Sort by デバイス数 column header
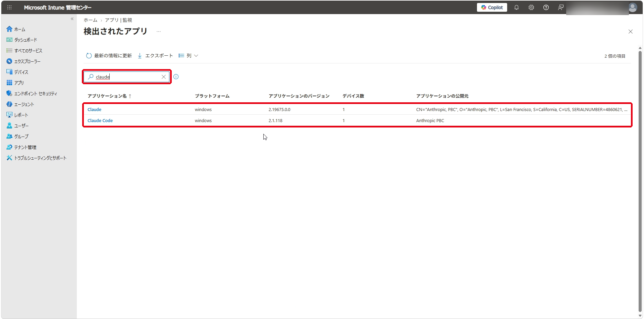Image resolution: width=644 pixels, height=319 pixels. (353, 96)
